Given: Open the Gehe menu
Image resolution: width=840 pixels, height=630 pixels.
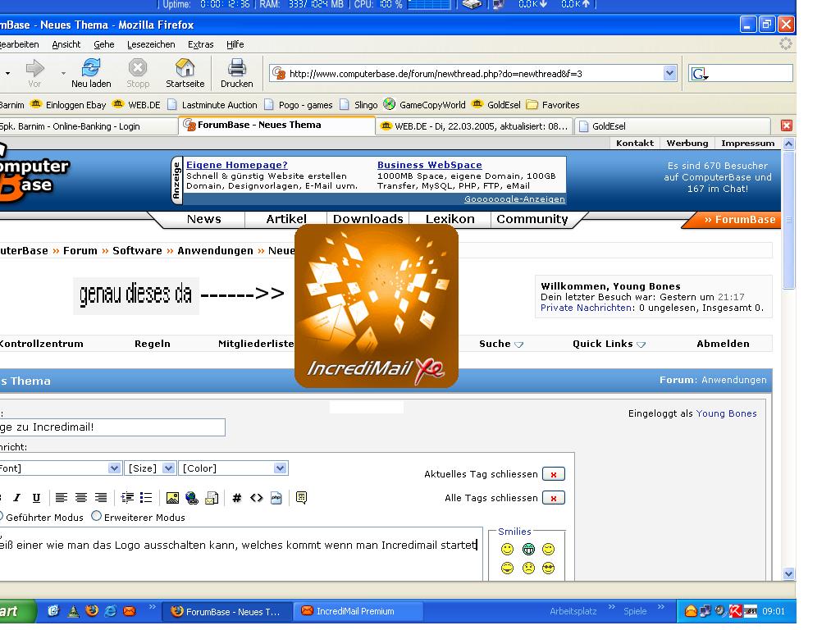Looking at the screenshot, I should click(x=104, y=44).
